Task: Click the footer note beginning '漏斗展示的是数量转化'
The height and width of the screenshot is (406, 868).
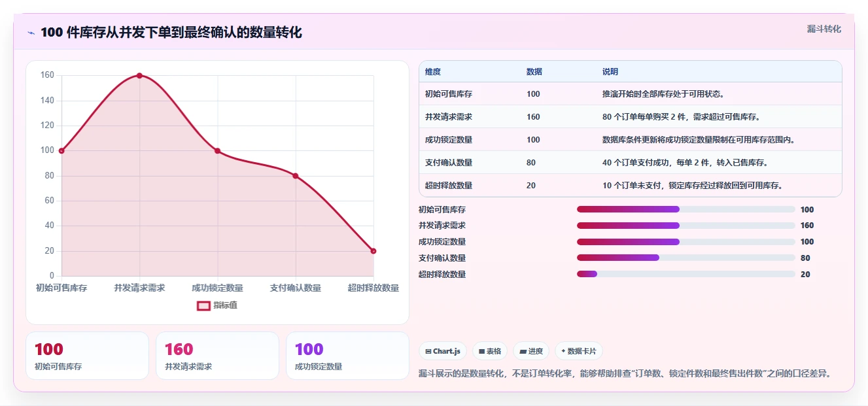Action: 625,374
